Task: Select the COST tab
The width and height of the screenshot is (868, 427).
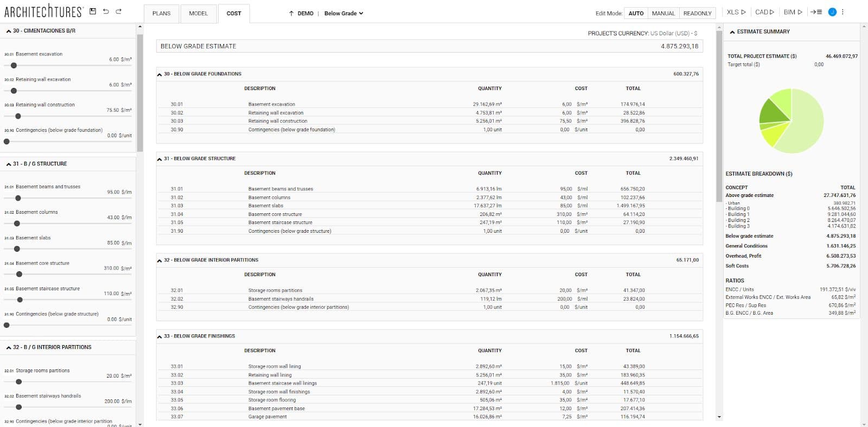Action: pyautogui.click(x=234, y=14)
